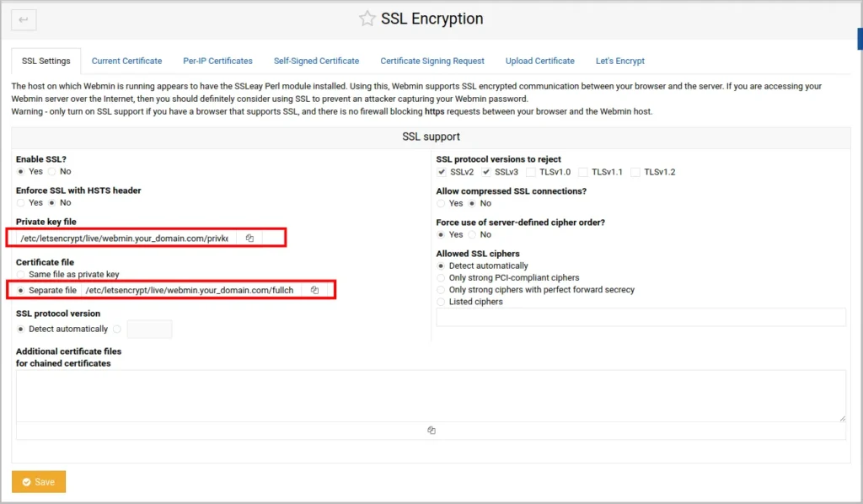The height and width of the screenshot is (504, 863).
Task: Click the Certificate file path field
Action: point(191,290)
